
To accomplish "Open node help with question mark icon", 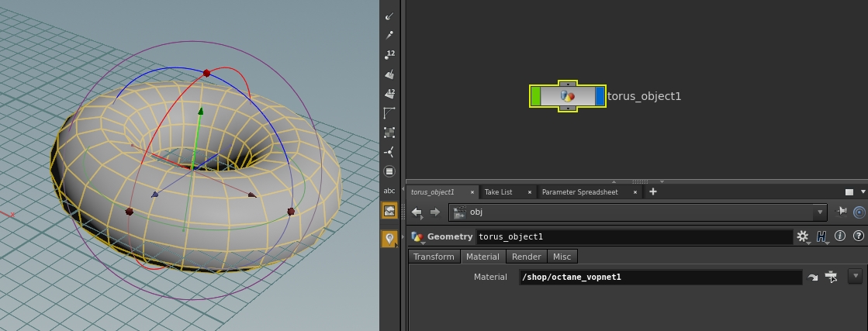I will pyautogui.click(x=859, y=236).
